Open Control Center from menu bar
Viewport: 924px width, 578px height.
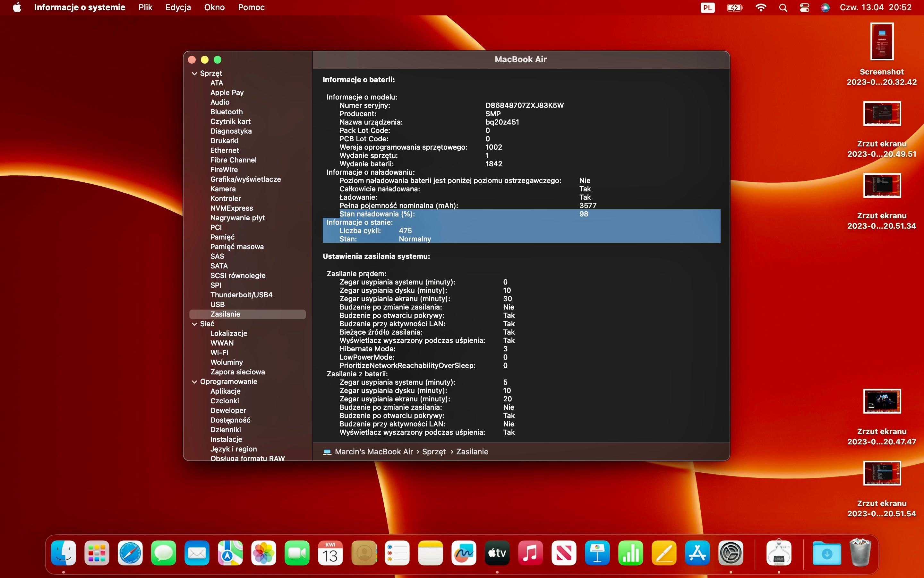(805, 7)
